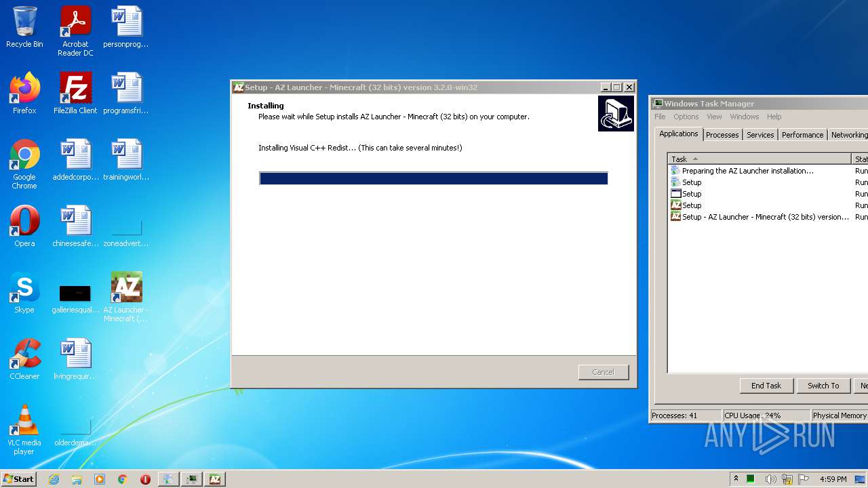Viewport: 868px width, 488px height.
Task: Open the personprog Word document icon
Action: point(126,27)
